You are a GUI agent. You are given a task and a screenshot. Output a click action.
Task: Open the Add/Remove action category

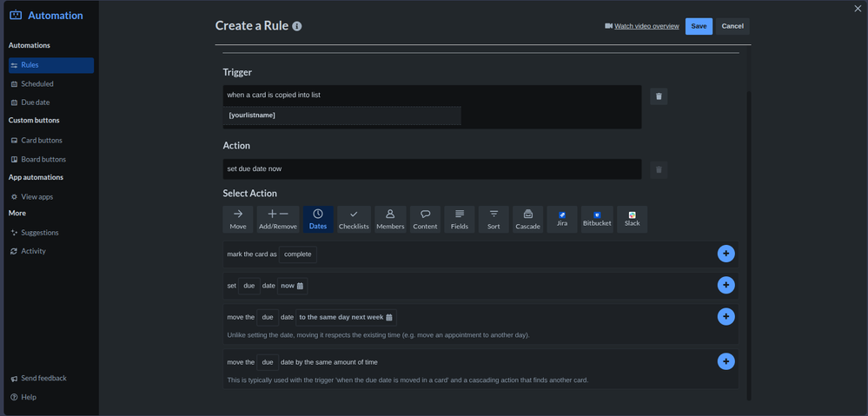point(278,219)
